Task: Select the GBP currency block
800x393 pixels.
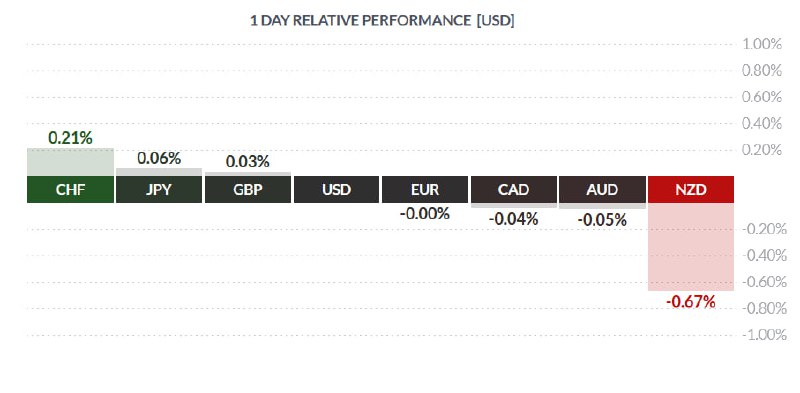Action: (x=247, y=189)
